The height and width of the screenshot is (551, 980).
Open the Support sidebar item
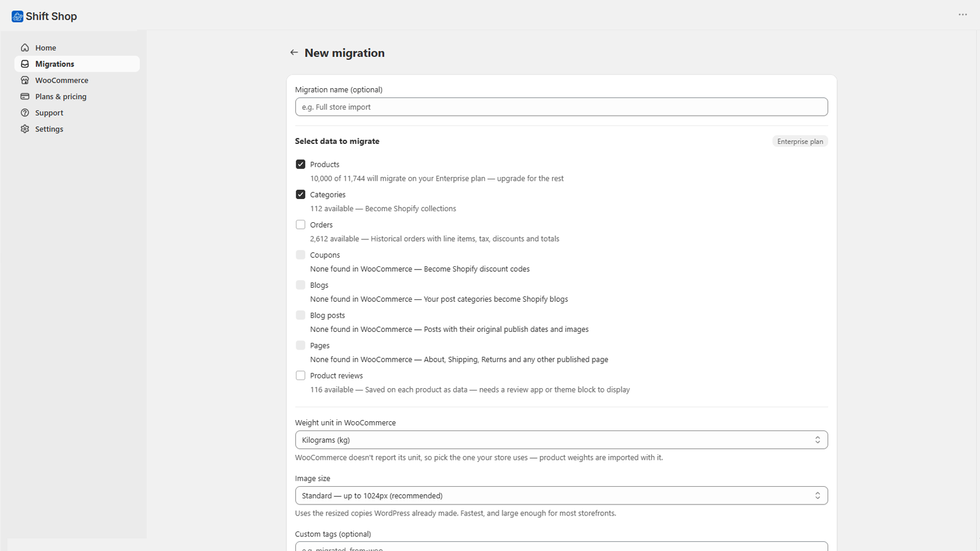pos(77,113)
